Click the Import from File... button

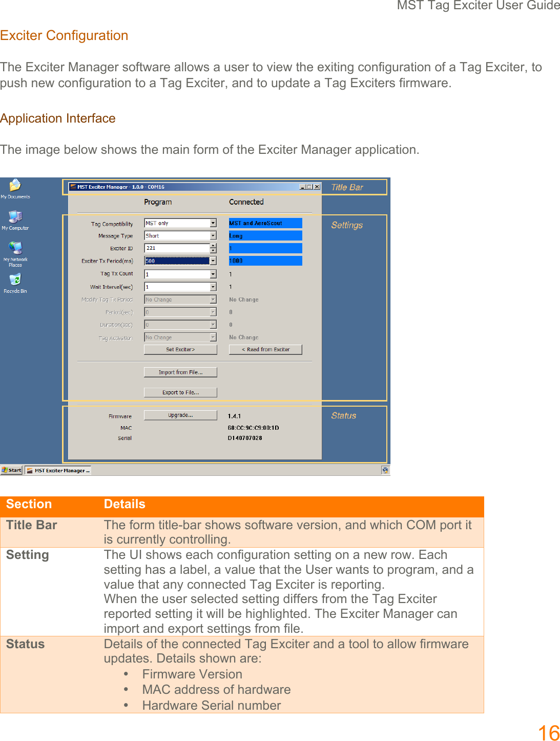[x=180, y=372]
